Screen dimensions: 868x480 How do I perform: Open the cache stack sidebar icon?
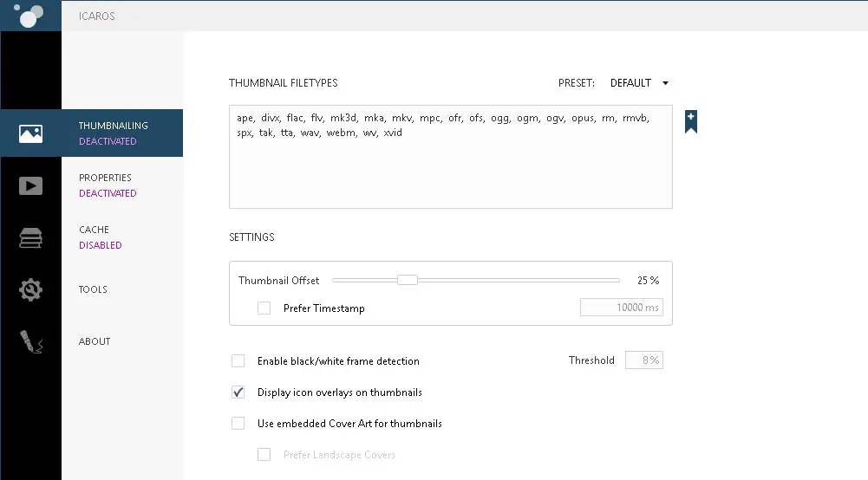point(30,237)
